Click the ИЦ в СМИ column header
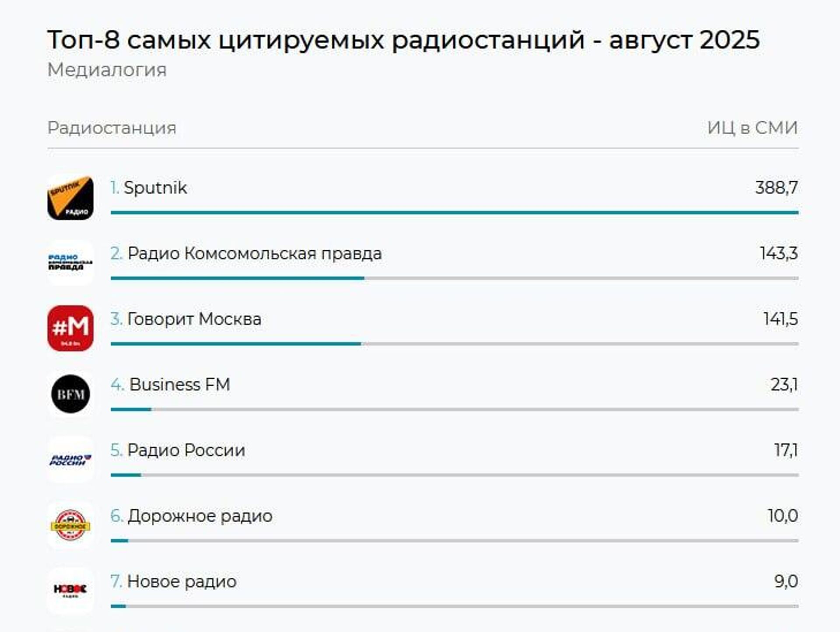The height and width of the screenshot is (632, 840). [x=752, y=128]
